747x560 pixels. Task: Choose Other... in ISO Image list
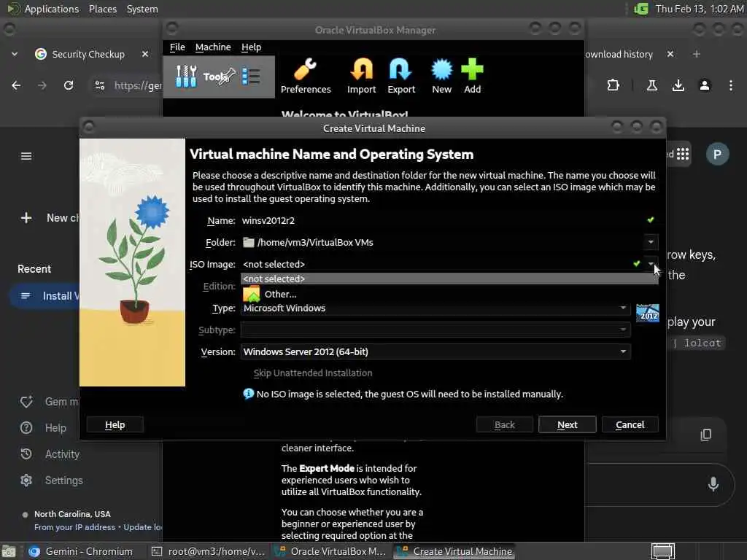[449, 295]
